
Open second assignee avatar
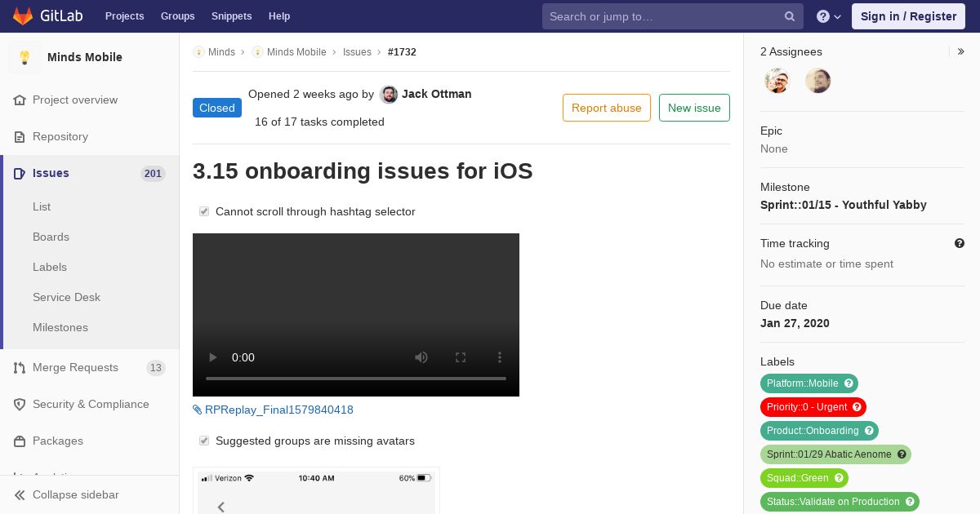pyautogui.click(x=818, y=81)
